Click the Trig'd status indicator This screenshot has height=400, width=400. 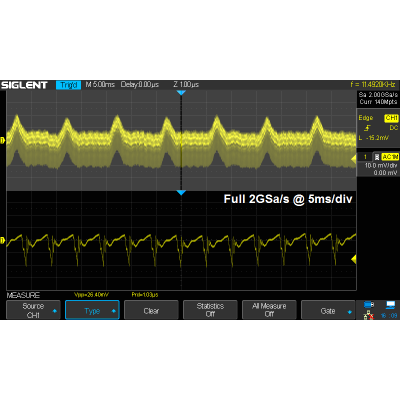tap(68, 85)
